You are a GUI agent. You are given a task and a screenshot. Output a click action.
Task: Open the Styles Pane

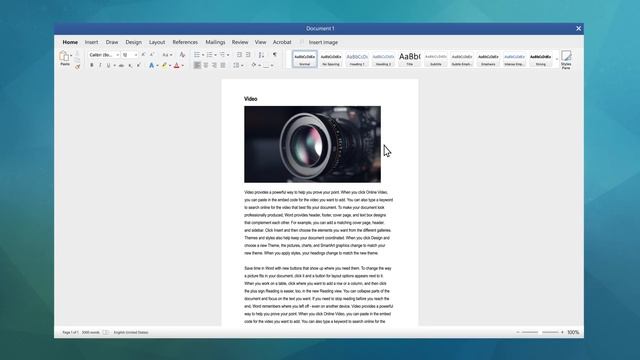[x=566, y=60]
